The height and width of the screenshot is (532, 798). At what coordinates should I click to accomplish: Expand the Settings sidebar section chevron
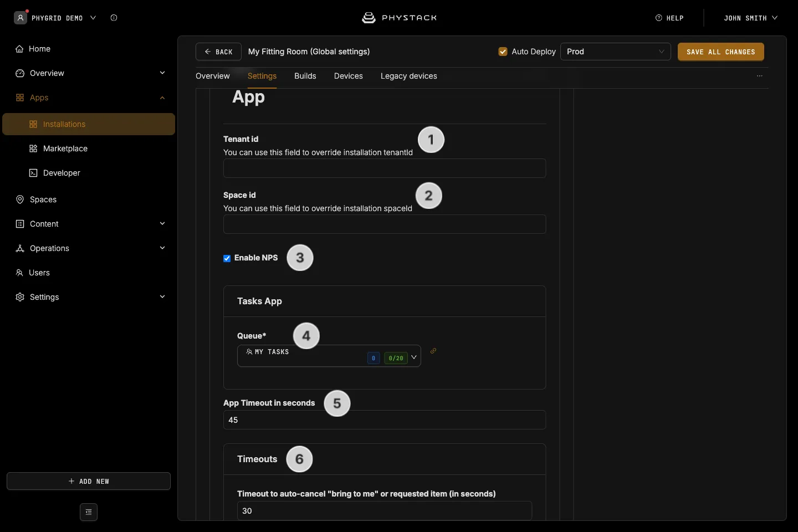coord(162,296)
